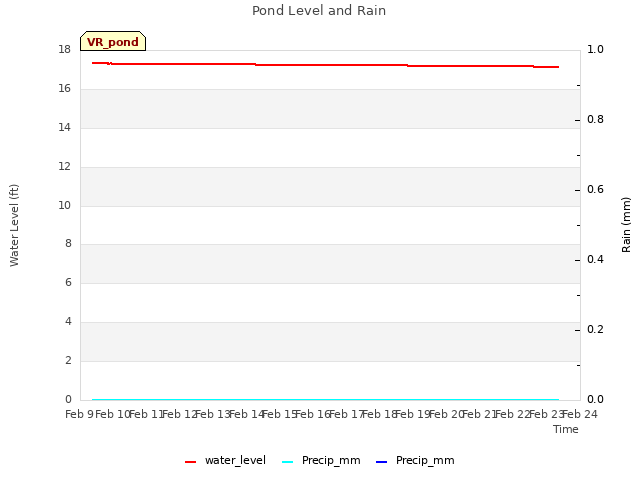Click the Precip_mm label beside blue swatch
The image size is (640, 480).
(425, 460)
